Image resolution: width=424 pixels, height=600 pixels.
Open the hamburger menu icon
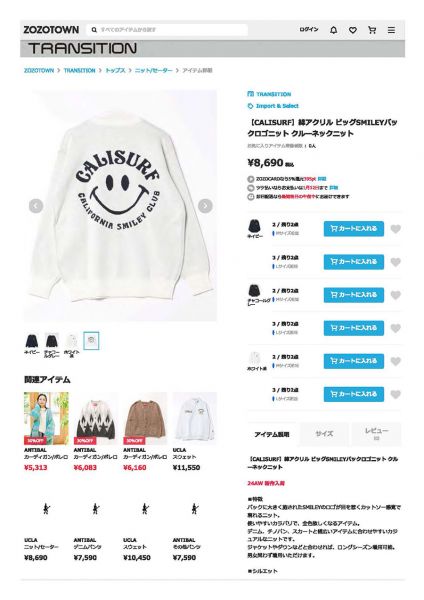(391, 30)
